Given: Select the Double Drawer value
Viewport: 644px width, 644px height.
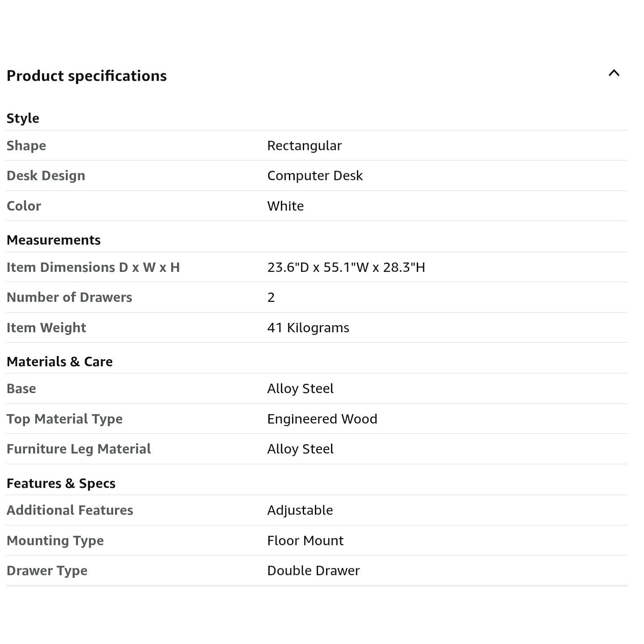Looking at the screenshot, I should (313, 571).
